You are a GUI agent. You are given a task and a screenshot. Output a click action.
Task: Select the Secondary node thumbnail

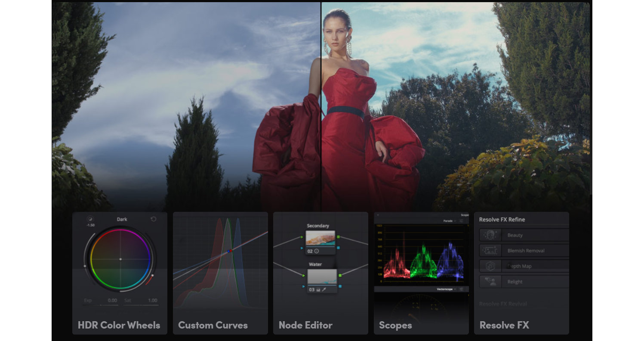tap(320, 238)
